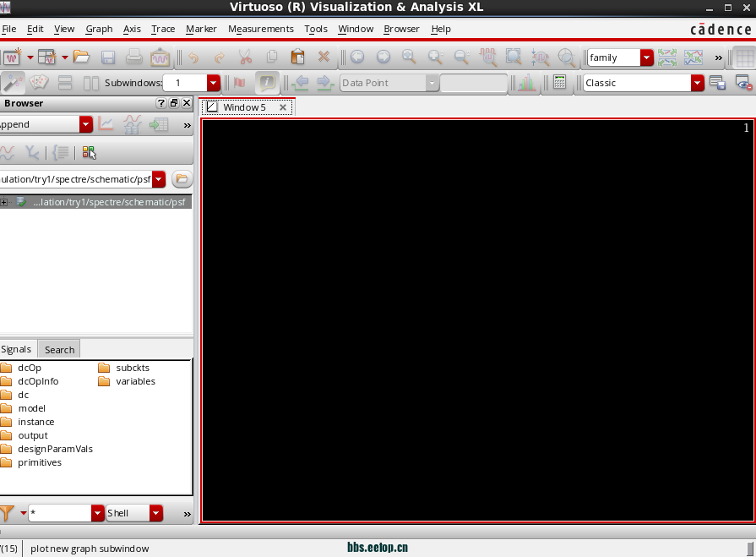Select the Window 5 tab
This screenshot has height=557, width=756.
(x=244, y=107)
